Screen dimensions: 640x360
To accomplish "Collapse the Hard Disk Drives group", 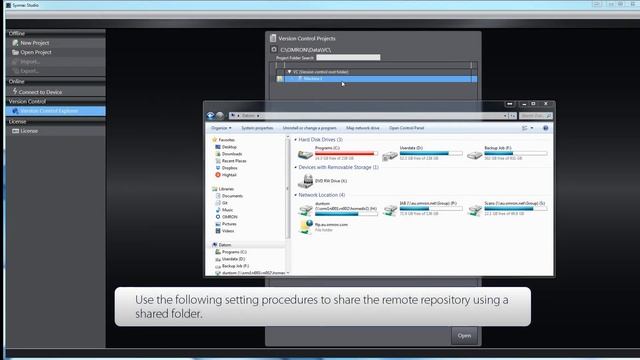I will (296, 140).
